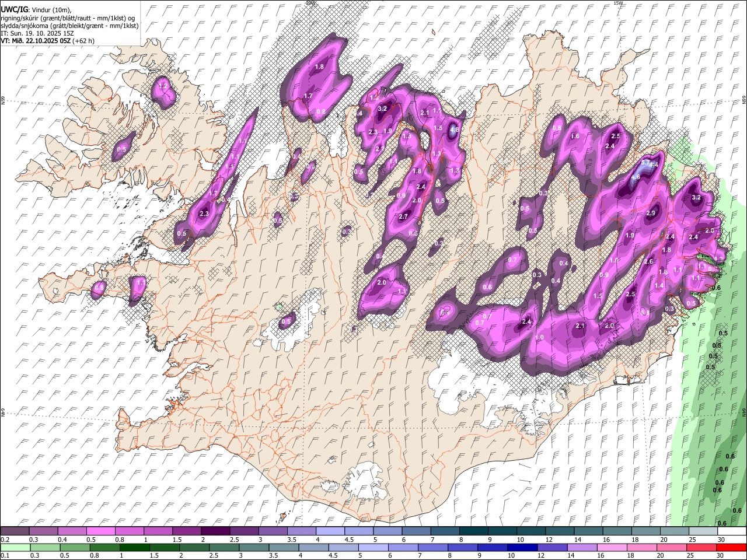Select dark blue lower swatch between 10 and 12

524,547
